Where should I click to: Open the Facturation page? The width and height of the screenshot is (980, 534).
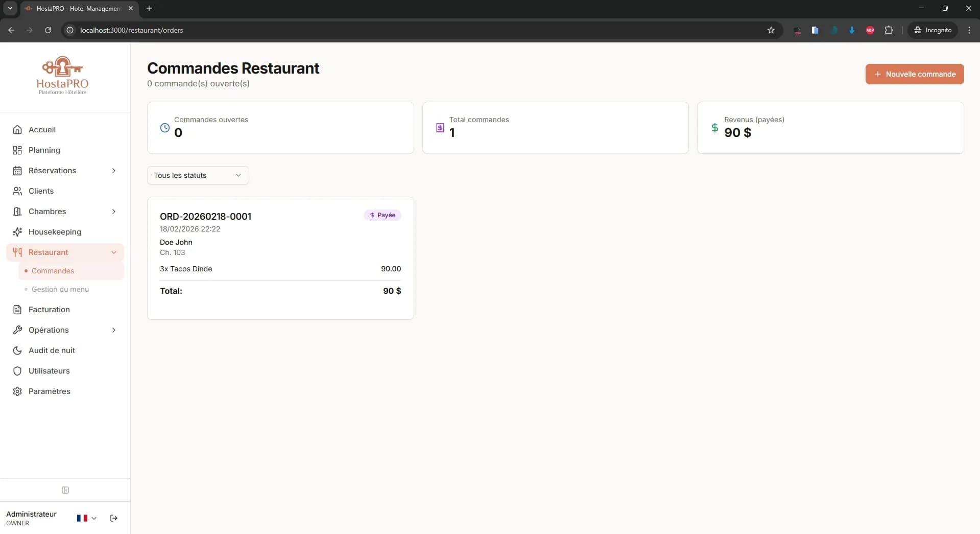pos(49,310)
